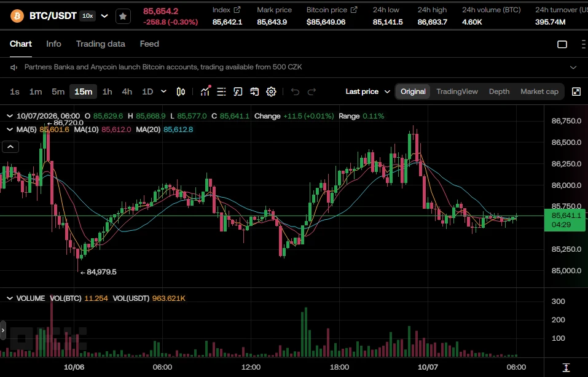Collapse the VOLUME indicator chevron
The width and height of the screenshot is (588, 377).
10,298
